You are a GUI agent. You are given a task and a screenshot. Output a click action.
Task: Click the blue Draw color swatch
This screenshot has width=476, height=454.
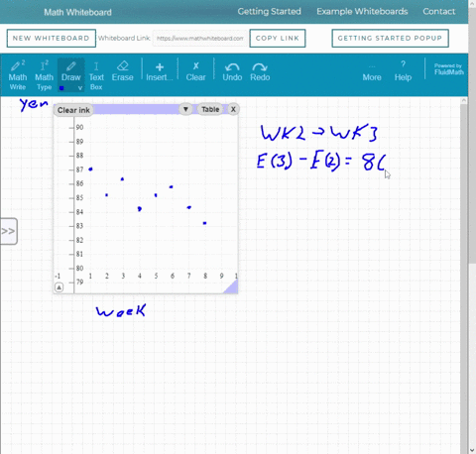[x=61, y=88]
